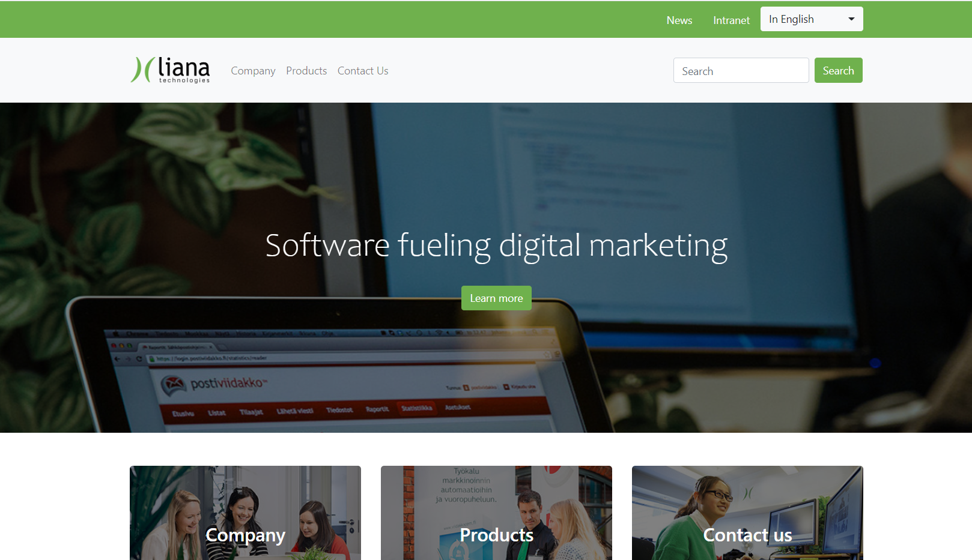
Task: Click the language dropdown arrow
Action: click(x=851, y=19)
